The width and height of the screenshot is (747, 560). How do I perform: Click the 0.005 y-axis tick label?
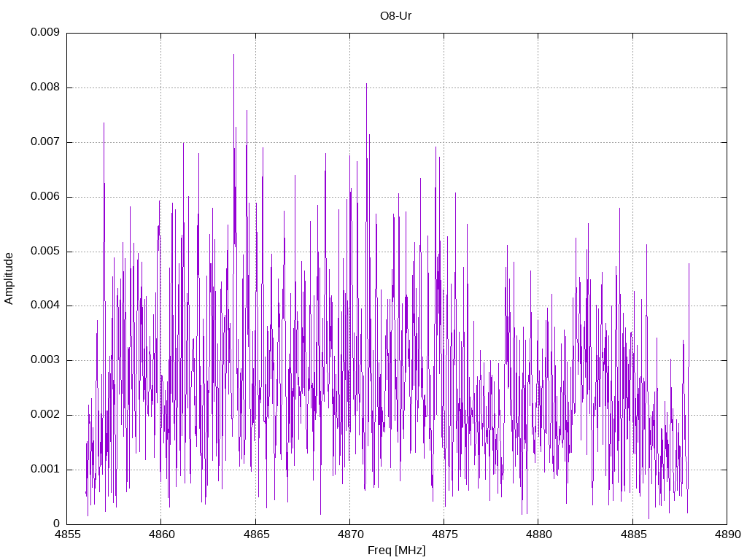45,252
